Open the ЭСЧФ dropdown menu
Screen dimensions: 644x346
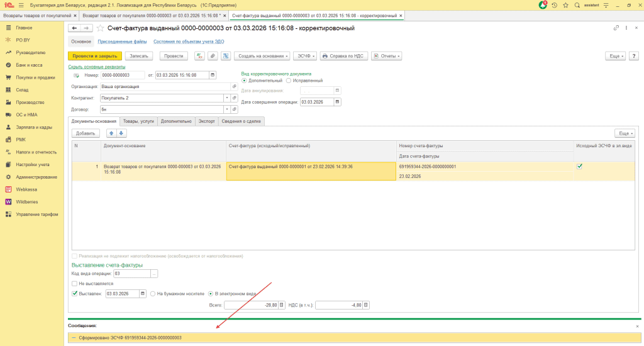[x=305, y=56]
